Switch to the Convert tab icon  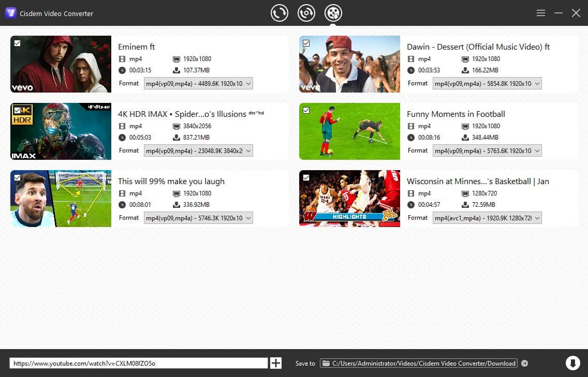[x=280, y=13]
